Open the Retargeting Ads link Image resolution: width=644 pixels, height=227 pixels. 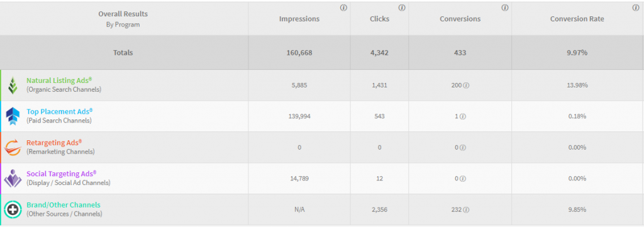[54, 143]
